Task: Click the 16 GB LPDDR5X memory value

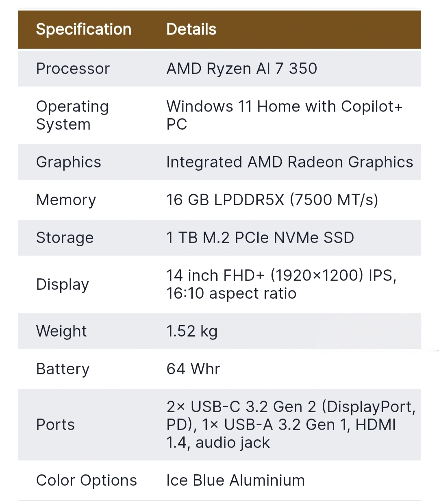Action: (272, 200)
